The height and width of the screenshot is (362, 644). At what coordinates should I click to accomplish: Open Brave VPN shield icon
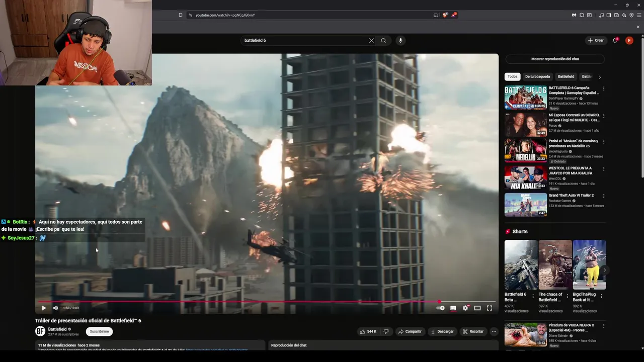pos(631,15)
